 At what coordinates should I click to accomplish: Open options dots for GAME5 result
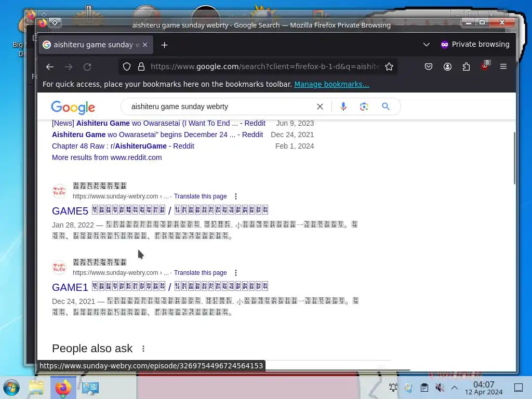[235, 196]
